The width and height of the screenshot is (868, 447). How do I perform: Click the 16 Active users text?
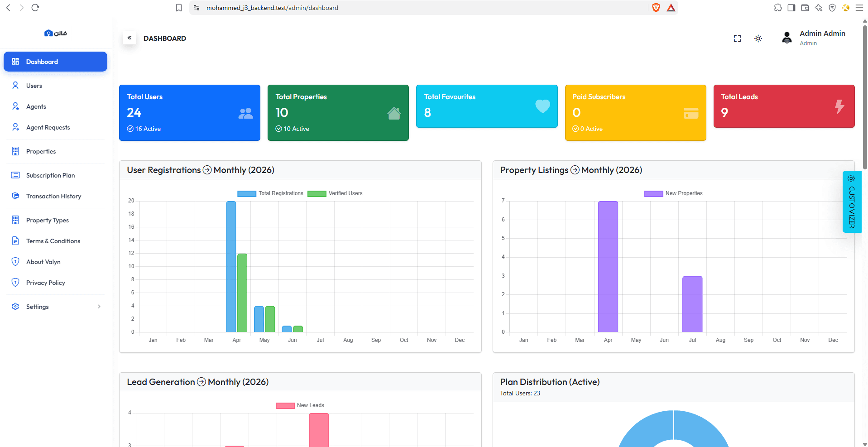tap(144, 129)
